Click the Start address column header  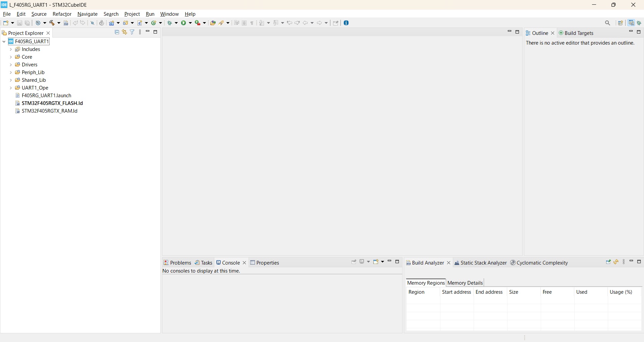[457, 292]
